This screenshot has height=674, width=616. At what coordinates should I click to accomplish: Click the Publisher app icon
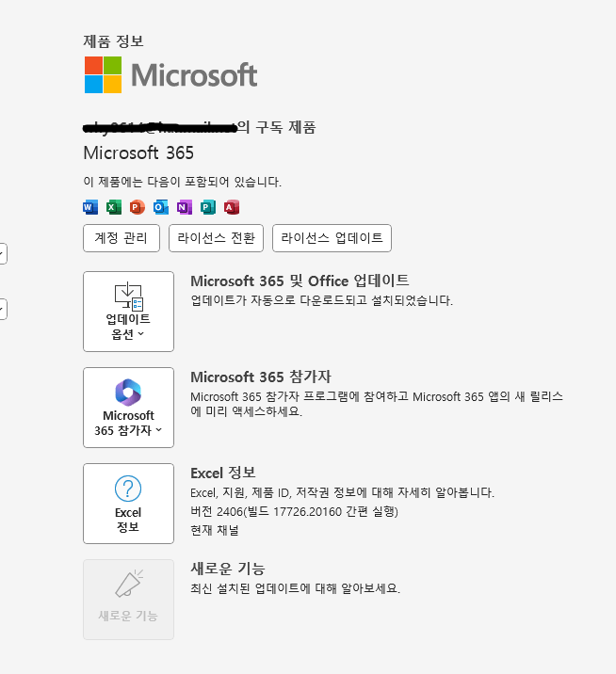pos(208,207)
